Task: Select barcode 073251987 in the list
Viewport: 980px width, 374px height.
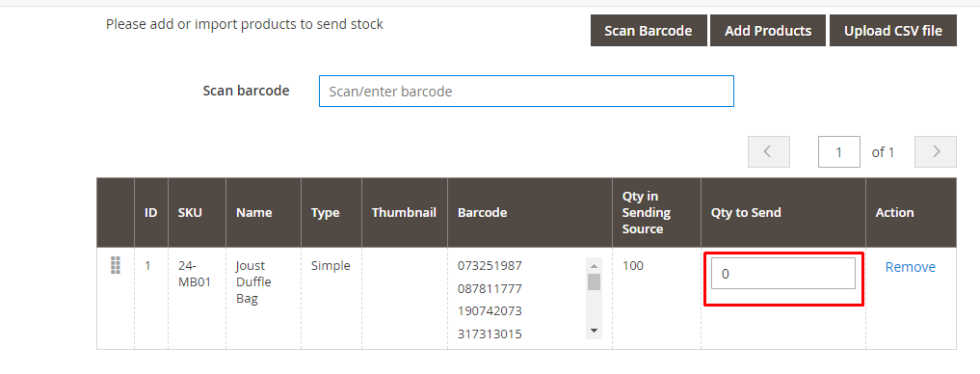Action: (490, 266)
